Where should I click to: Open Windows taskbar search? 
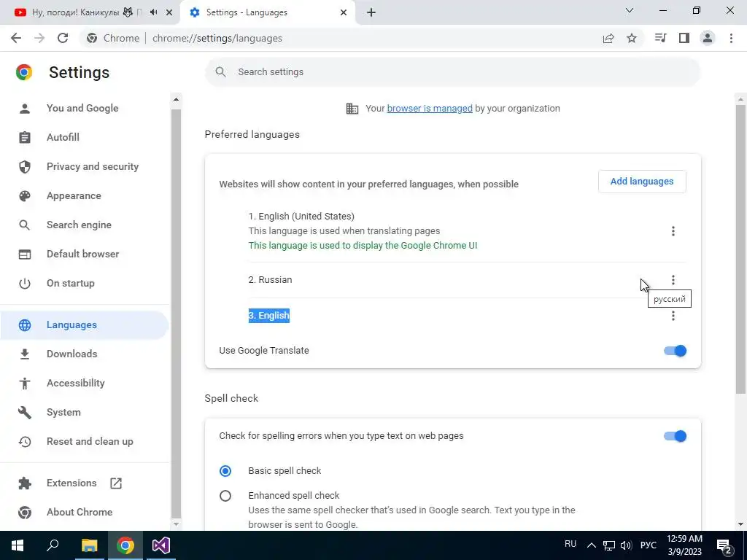pyautogui.click(x=53, y=545)
